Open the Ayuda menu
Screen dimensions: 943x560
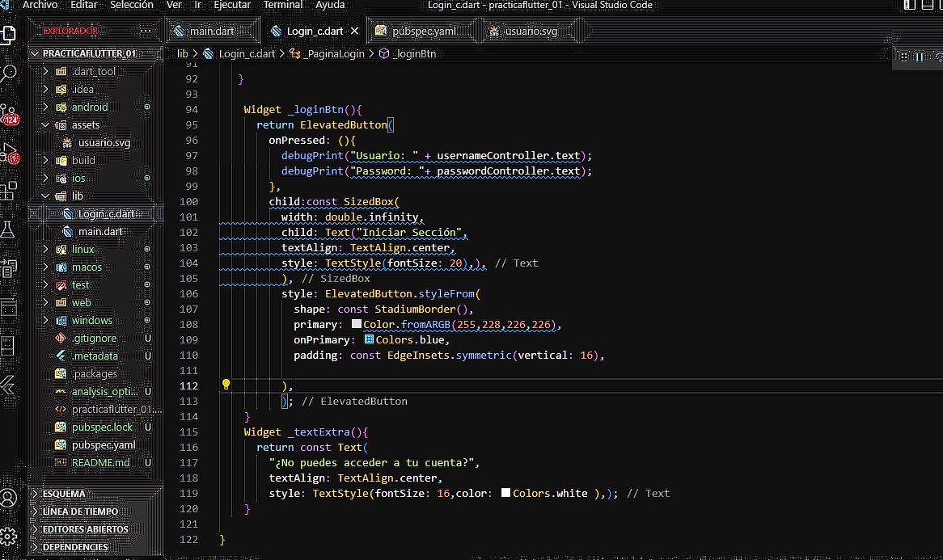pyautogui.click(x=330, y=5)
